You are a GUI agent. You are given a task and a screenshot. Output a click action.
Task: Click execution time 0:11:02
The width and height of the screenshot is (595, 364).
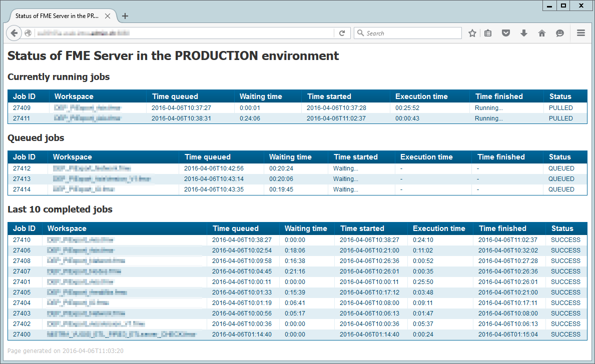pos(423,250)
